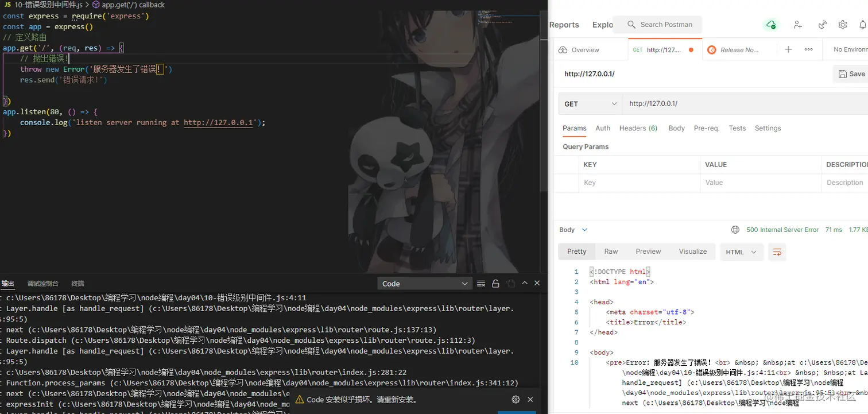Open the HTML response format dropdown

(x=742, y=252)
